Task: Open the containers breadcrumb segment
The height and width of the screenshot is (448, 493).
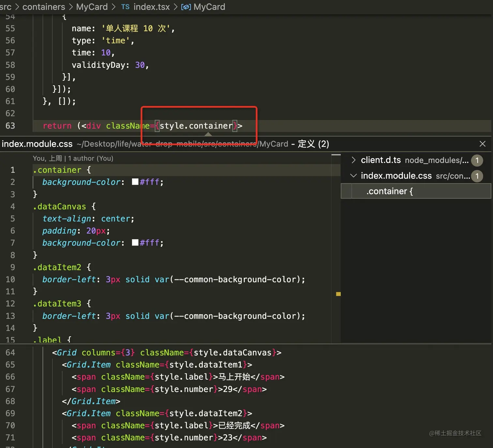Action: click(44, 7)
